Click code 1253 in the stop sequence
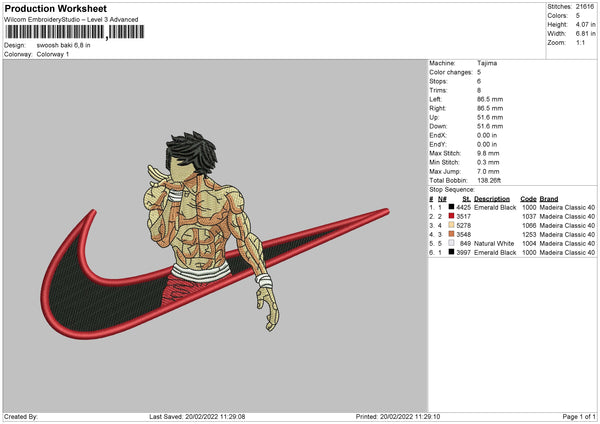Image resolution: width=600 pixels, height=424 pixels. pos(529,235)
